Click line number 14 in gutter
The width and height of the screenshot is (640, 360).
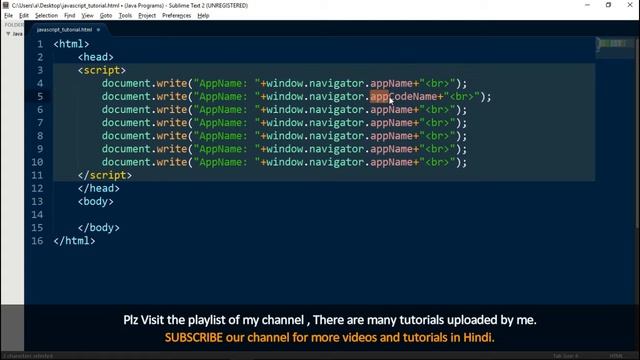point(37,215)
